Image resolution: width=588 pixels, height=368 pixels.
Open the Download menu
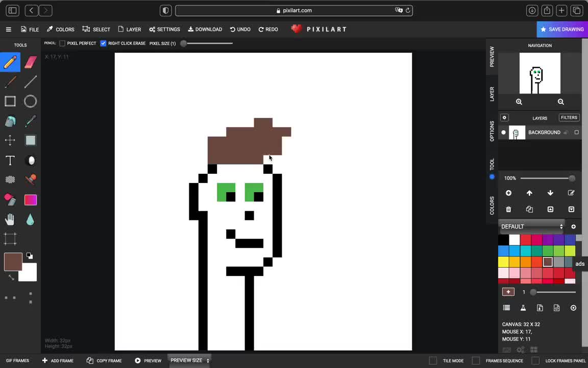click(205, 29)
